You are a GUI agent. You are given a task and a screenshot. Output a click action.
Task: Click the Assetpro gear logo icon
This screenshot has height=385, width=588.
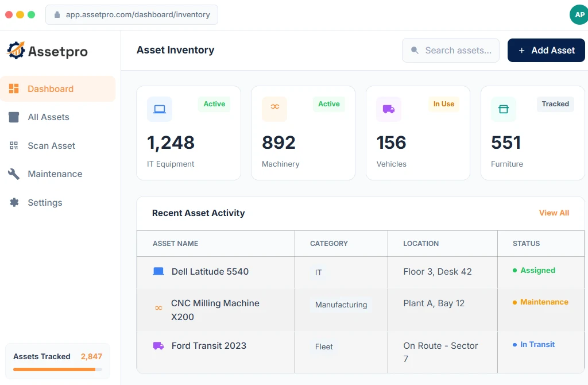pos(16,51)
